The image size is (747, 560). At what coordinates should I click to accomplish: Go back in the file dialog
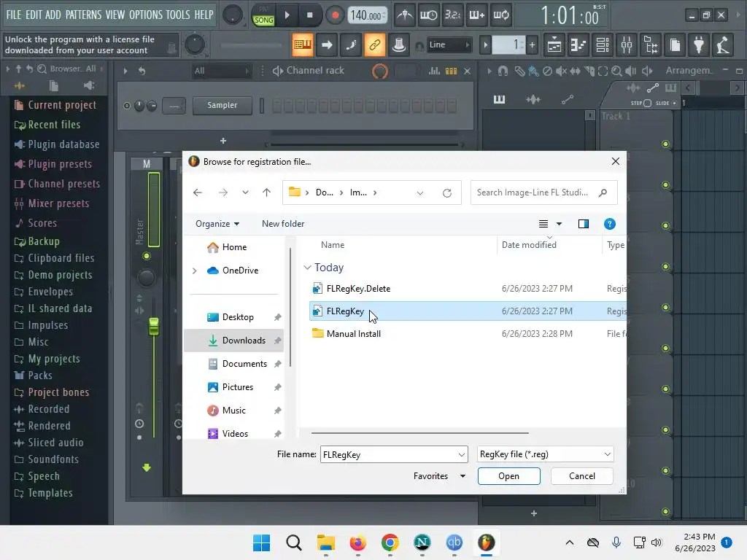click(198, 192)
